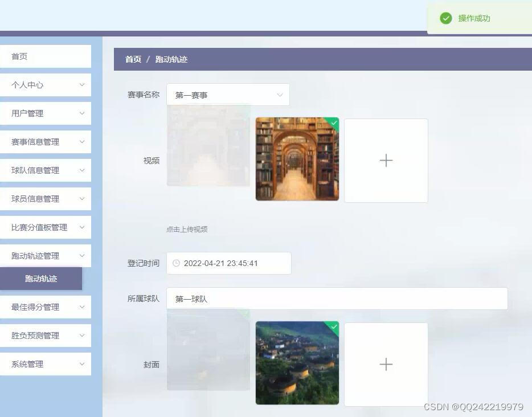Click the plus upload box for 封面
Viewport: 532px width, 417px height.
pos(386,365)
